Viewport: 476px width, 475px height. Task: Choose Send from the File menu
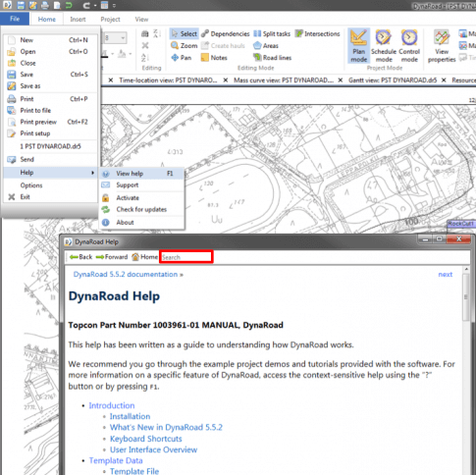[51, 159]
